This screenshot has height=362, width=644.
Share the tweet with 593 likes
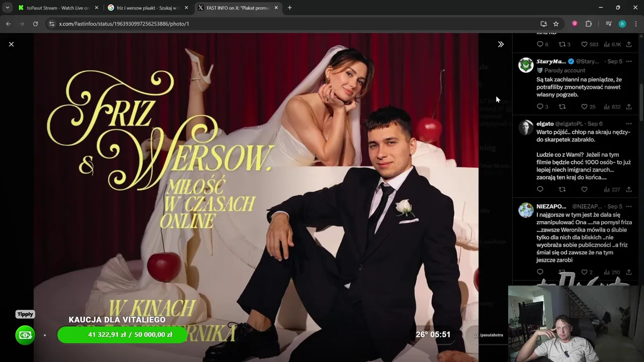tap(629, 44)
